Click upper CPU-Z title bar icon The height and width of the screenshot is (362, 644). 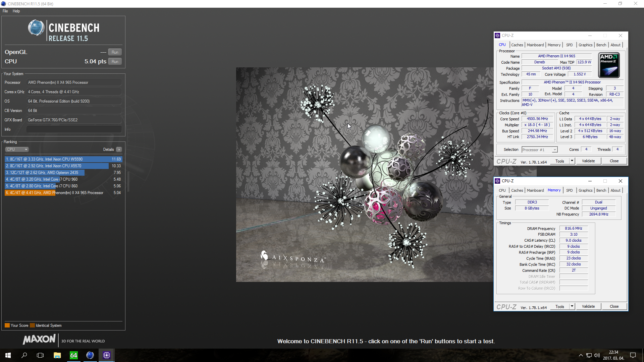point(498,36)
